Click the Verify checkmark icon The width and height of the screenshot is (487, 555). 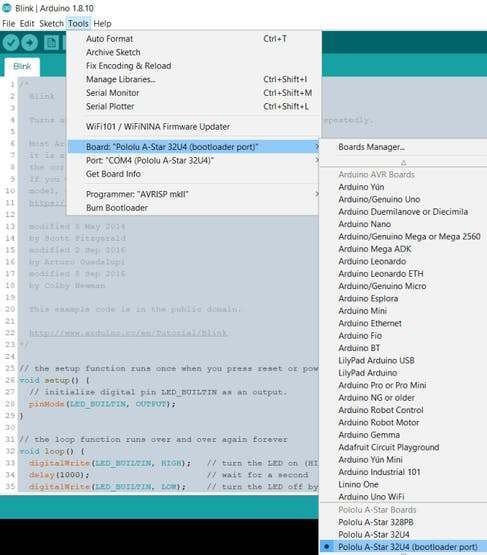(11, 43)
